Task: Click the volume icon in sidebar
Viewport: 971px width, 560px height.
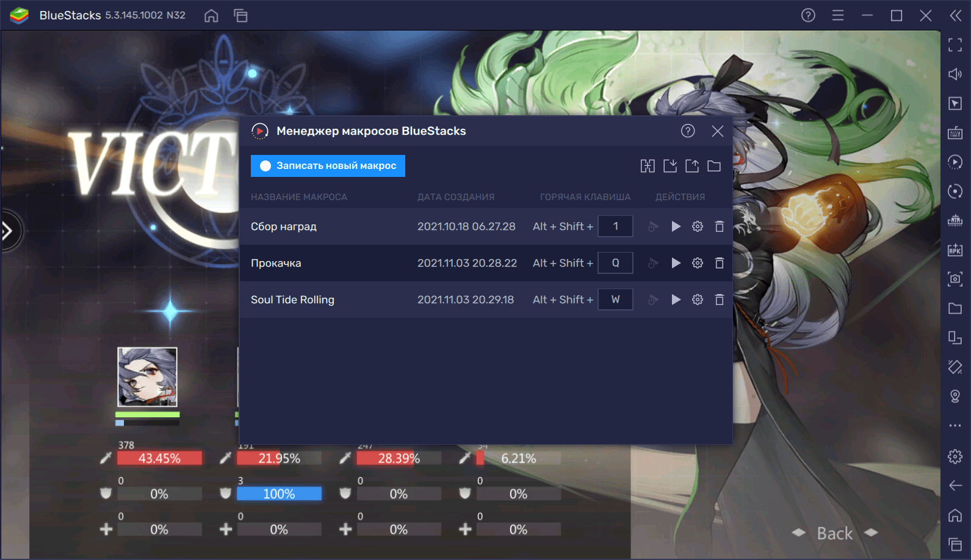Action: [955, 74]
